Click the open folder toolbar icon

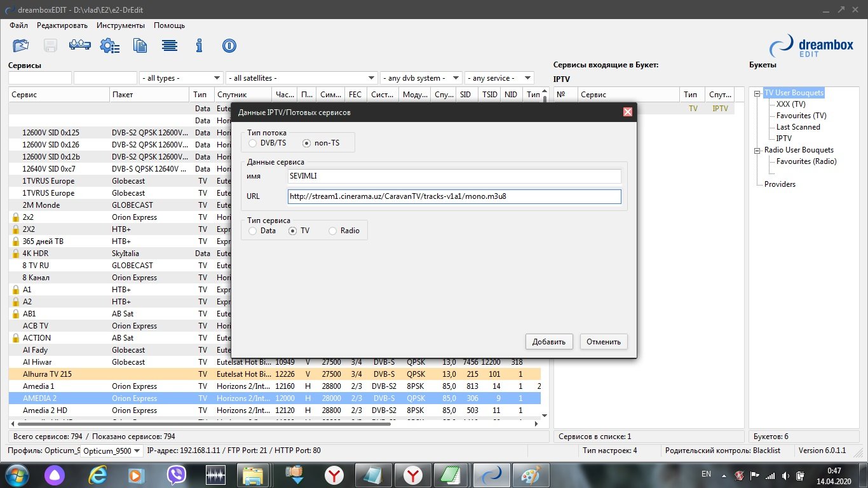pyautogui.click(x=21, y=46)
